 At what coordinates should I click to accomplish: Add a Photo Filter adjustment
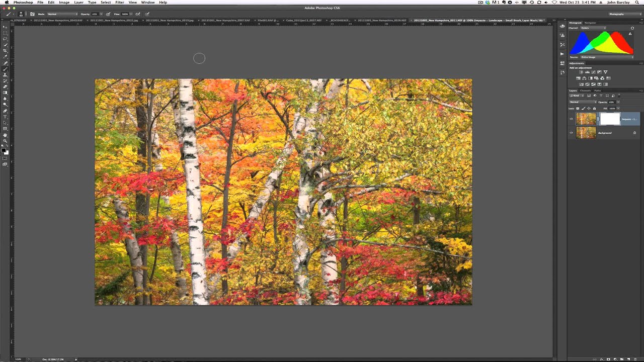click(596, 78)
